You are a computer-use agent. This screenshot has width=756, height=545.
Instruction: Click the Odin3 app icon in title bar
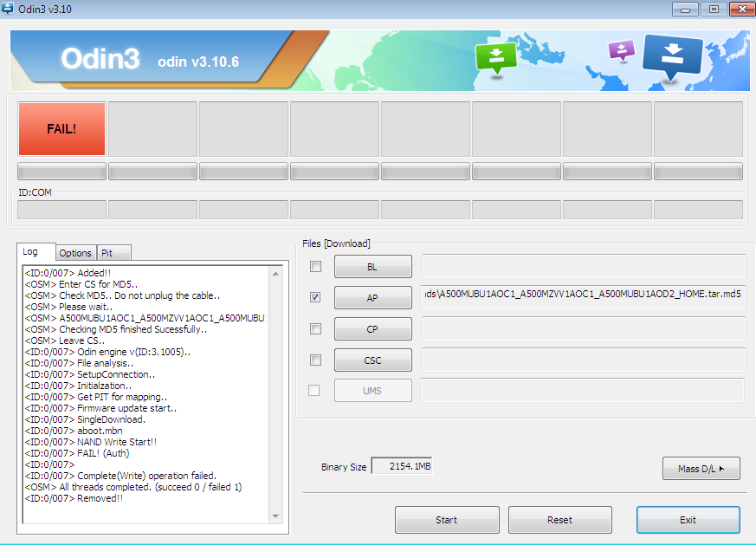(x=8, y=8)
